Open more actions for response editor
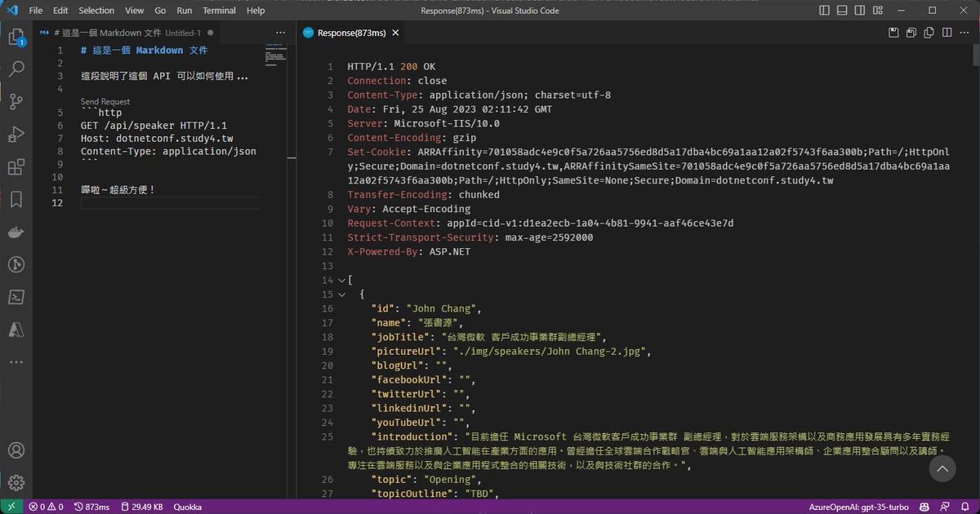The height and width of the screenshot is (514, 980). [x=965, y=33]
